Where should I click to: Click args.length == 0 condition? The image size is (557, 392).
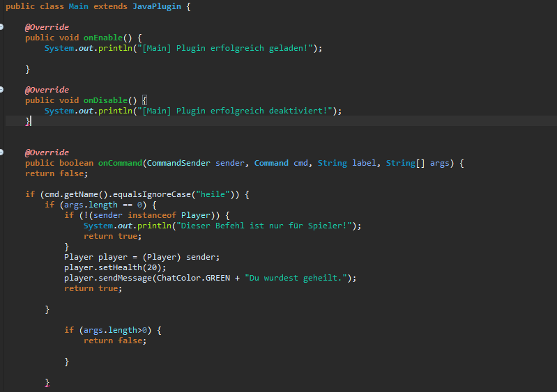103,205
